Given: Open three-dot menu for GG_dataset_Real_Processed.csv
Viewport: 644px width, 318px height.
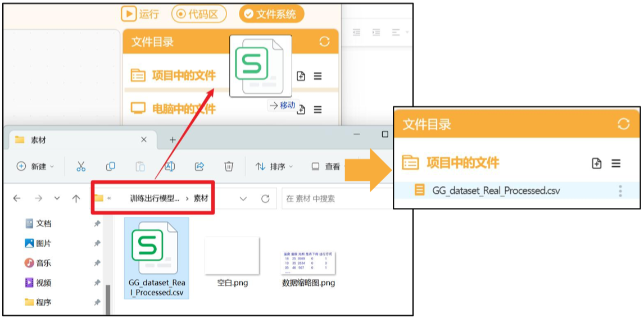Looking at the screenshot, I should (620, 190).
